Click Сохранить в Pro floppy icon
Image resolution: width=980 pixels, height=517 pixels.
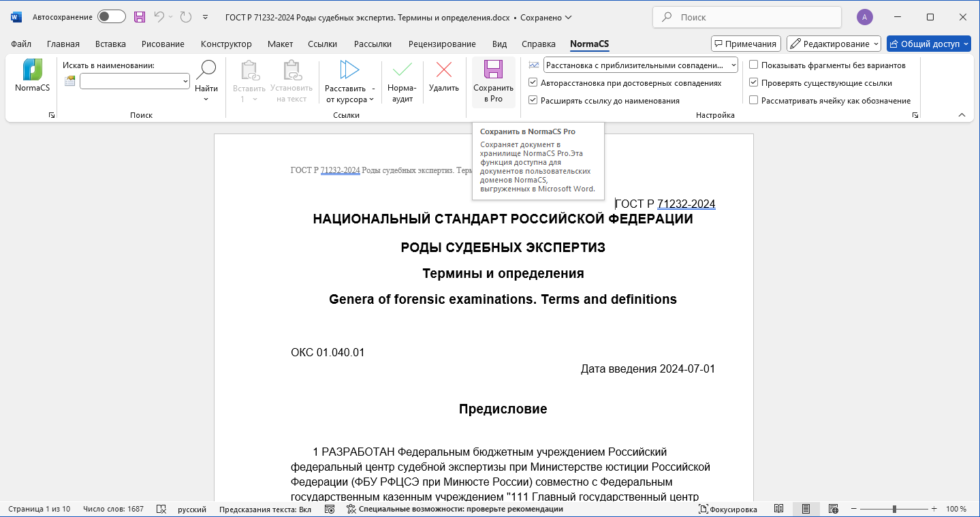click(x=493, y=69)
